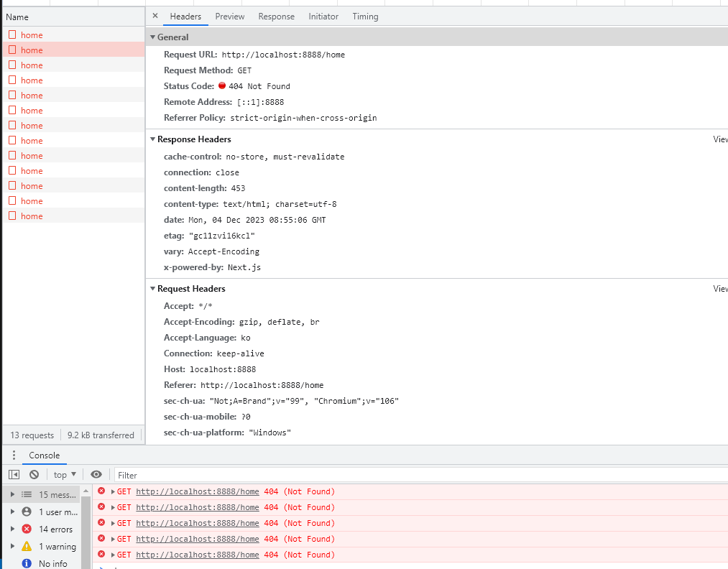Click the date header value Mon, 04 Dec 2023
Image resolution: width=728 pixels, height=569 pixels.
(257, 220)
